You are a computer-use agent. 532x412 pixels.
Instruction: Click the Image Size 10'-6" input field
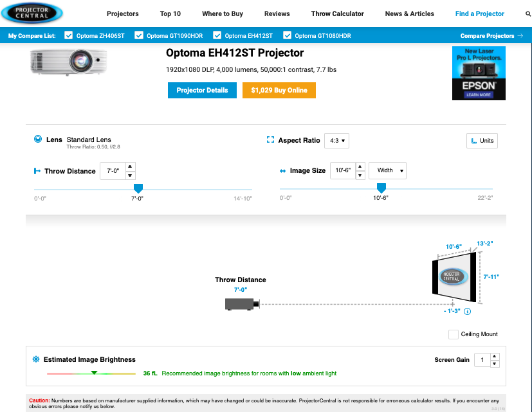click(x=343, y=170)
